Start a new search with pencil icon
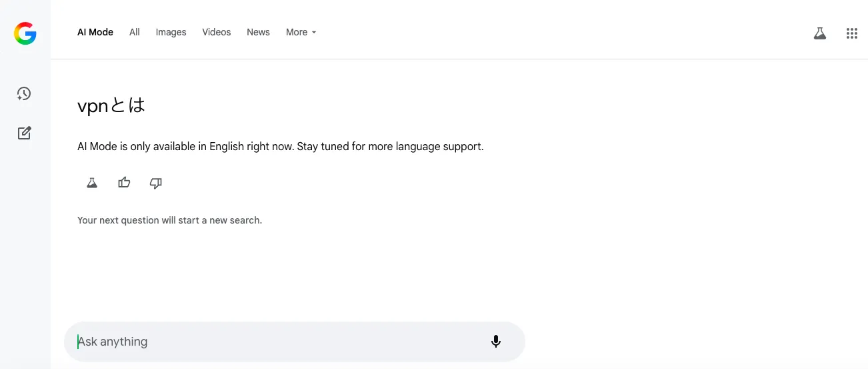This screenshot has height=369, width=868. point(24,133)
